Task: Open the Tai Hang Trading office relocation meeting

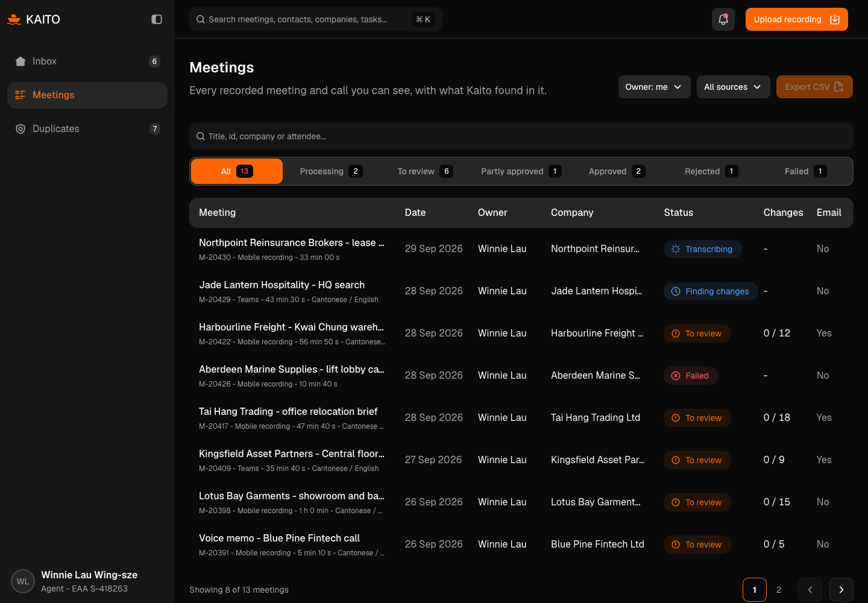Action: (x=521, y=418)
